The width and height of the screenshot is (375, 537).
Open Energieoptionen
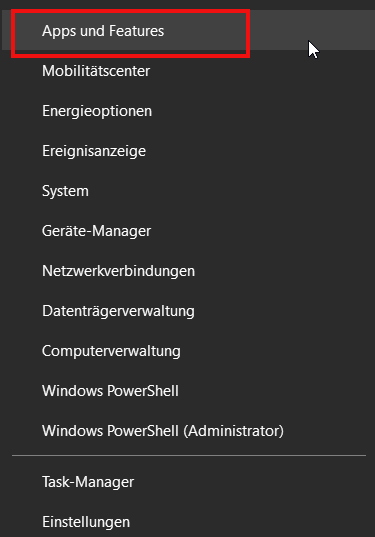188,111
